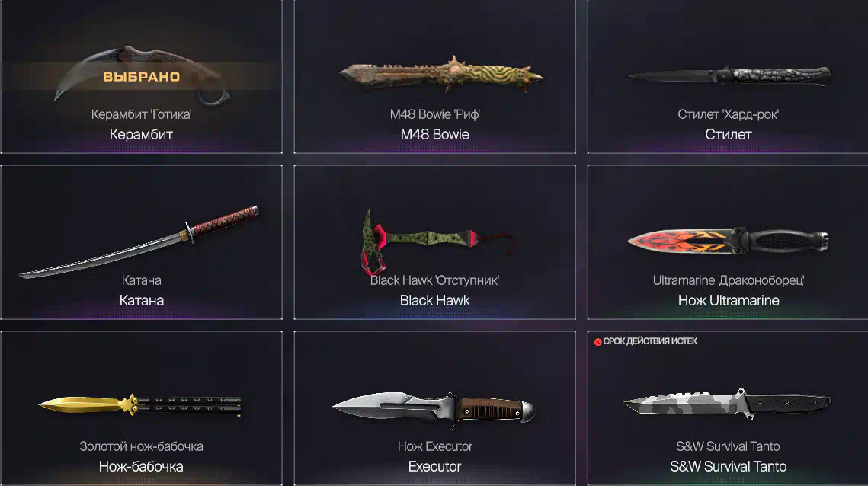Image resolution: width=868 pixels, height=486 pixels.
Task: Click the Стилет title text
Action: point(729,135)
